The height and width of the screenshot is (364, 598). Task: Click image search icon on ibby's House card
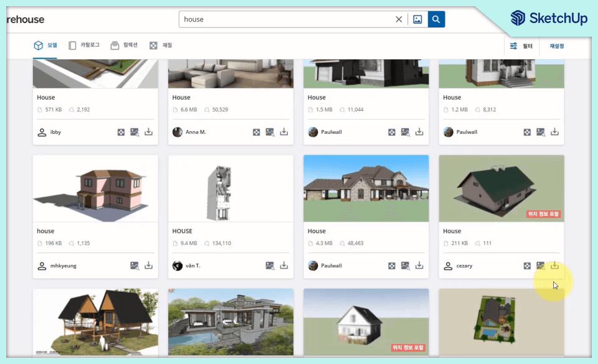tap(135, 132)
